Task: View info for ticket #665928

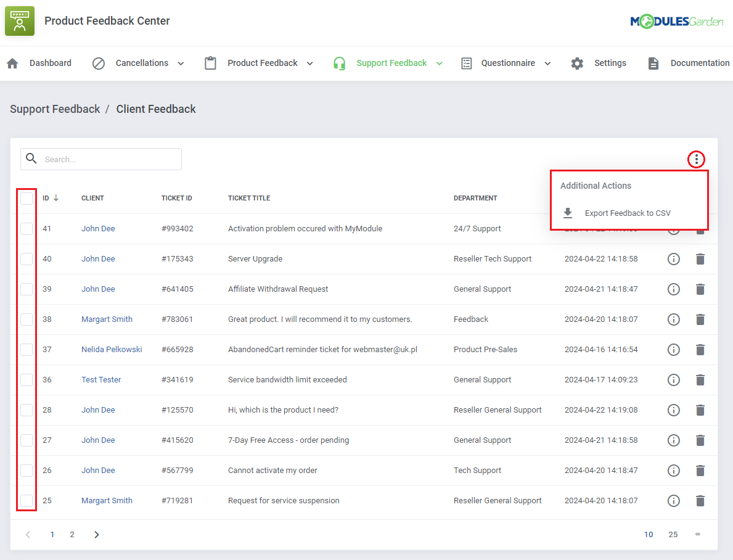Action: [674, 350]
